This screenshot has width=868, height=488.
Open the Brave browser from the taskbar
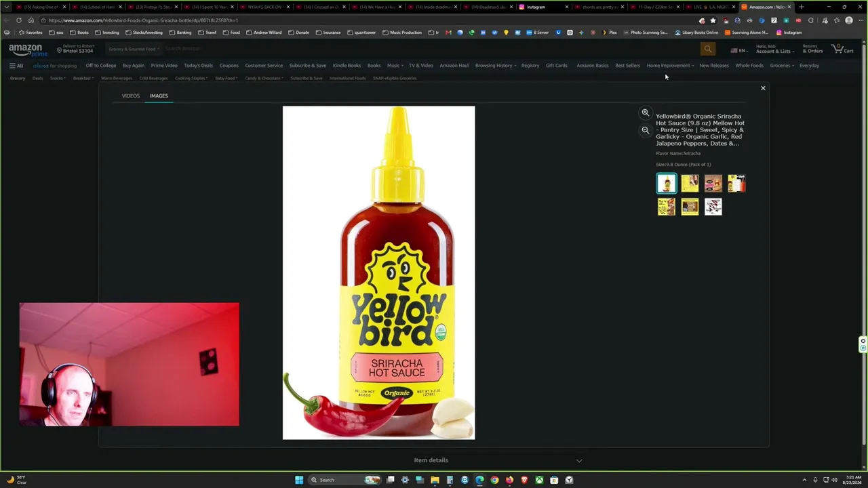pyautogui.click(x=524, y=480)
